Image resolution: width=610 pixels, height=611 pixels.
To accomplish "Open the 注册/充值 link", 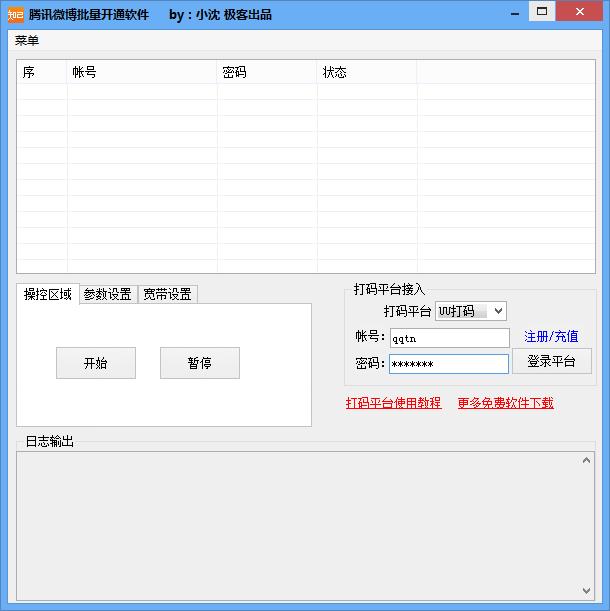I will click(x=551, y=337).
